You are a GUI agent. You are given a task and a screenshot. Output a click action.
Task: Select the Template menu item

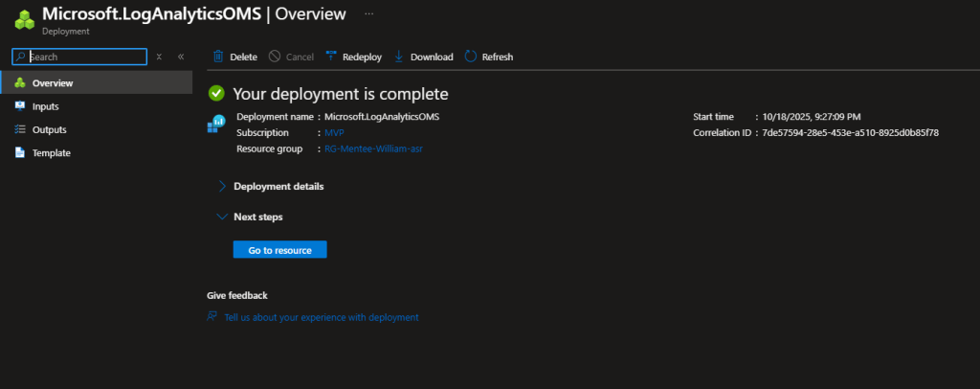51,152
